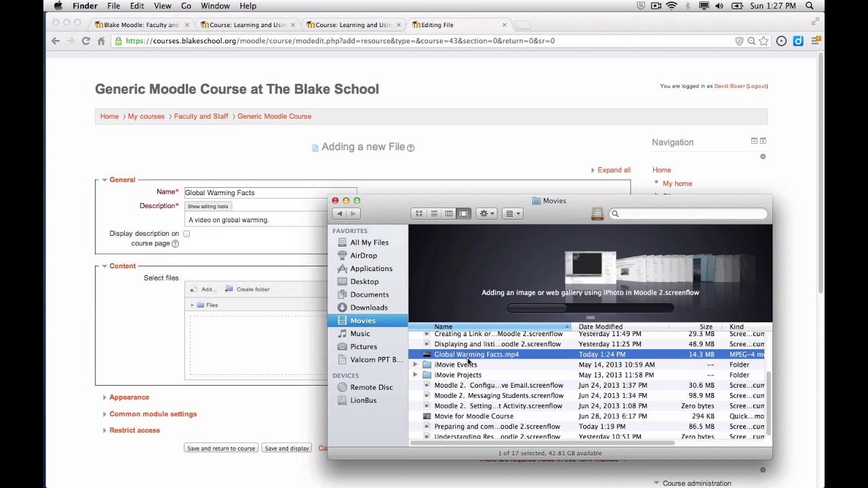Open Finder action gear dropdown
The width and height of the screenshot is (868, 488).
[x=486, y=213]
